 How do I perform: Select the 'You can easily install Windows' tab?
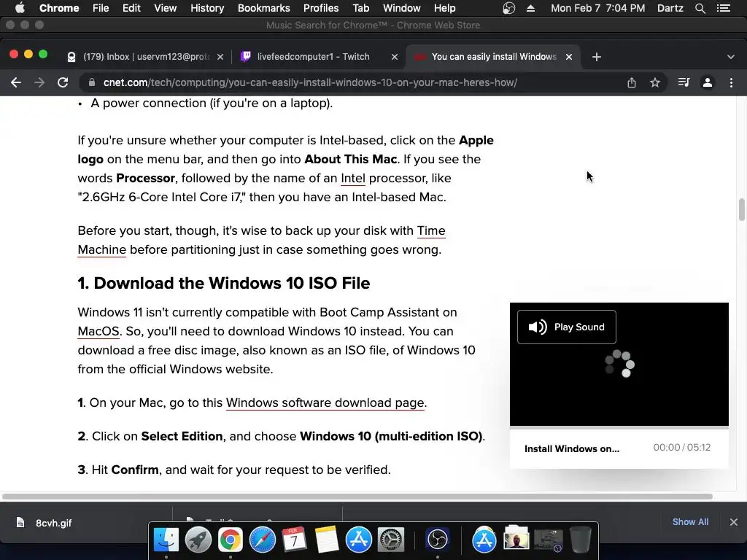493,57
